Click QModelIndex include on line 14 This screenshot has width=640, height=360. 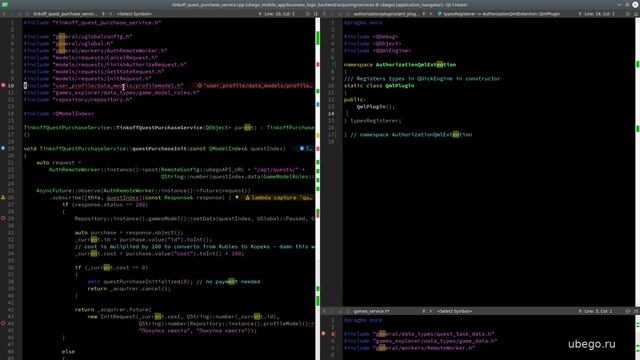coord(58,113)
